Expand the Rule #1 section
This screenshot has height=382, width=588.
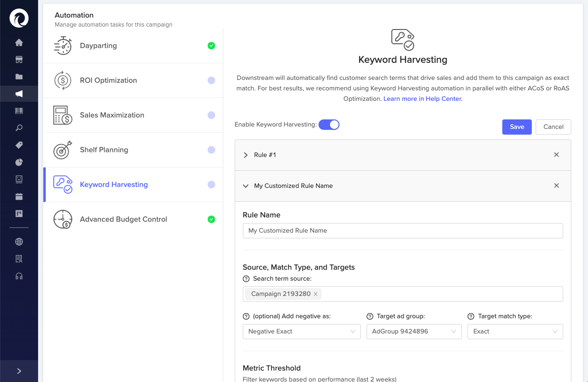point(246,155)
